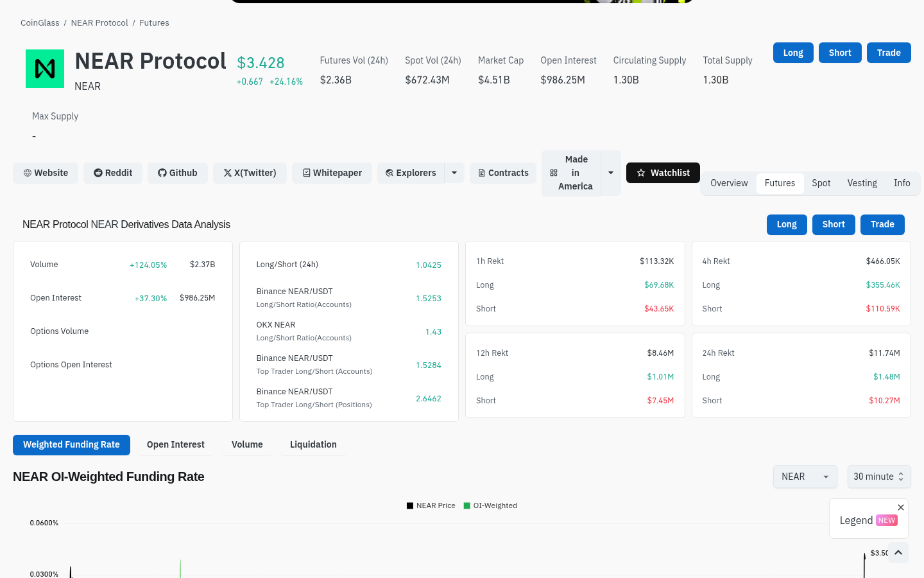The height and width of the screenshot is (578, 924).
Task: Select the Futures tab
Action: [x=780, y=183]
